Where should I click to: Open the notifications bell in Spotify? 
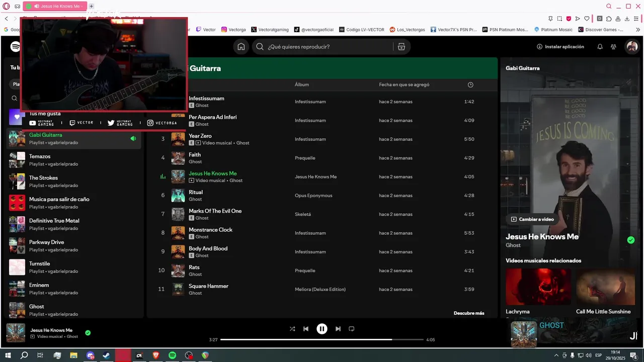point(600,47)
